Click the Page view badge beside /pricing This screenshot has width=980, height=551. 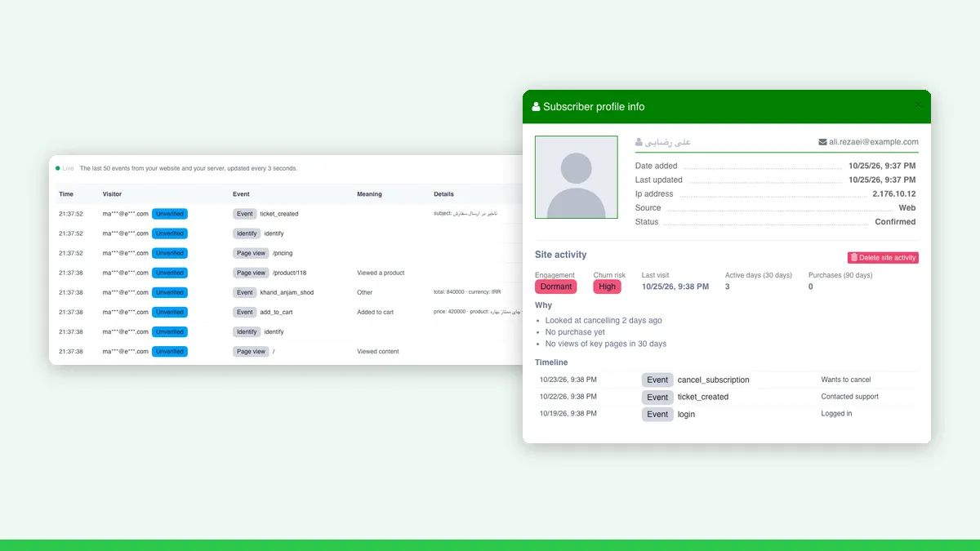coord(251,253)
